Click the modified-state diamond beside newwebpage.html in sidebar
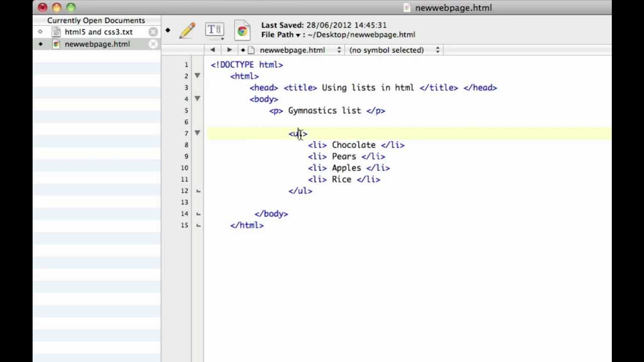This screenshot has height=362, width=644. coord(40,44)
